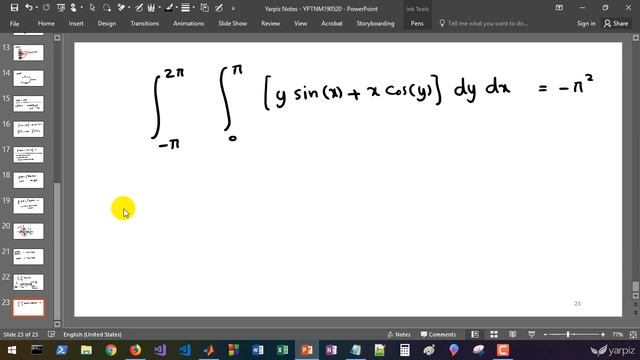
Task: Click scroll-up arrow of slide thumbnail pane
Action: tap(57, 38)
